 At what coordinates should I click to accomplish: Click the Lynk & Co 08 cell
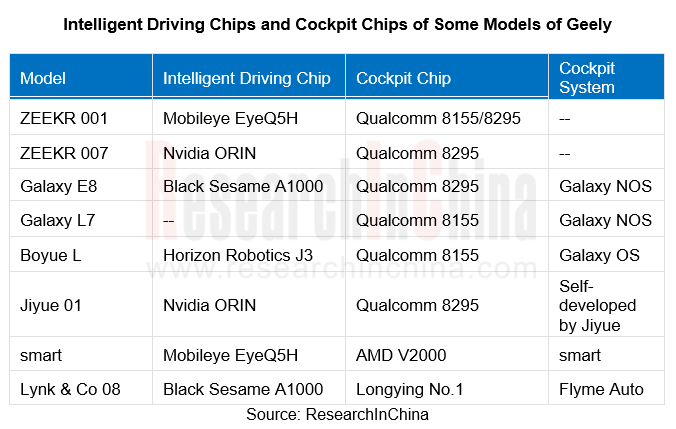tap(81, 389)
